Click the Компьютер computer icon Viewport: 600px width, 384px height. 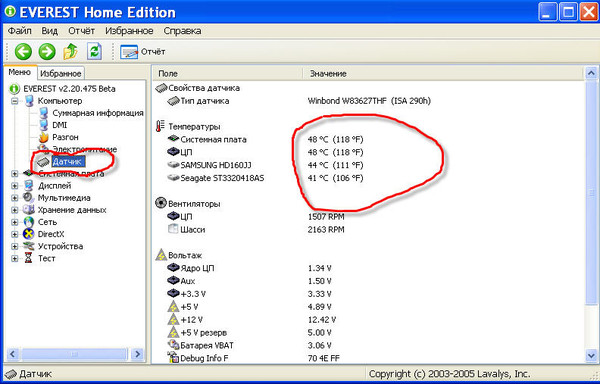tap(29, 101)
